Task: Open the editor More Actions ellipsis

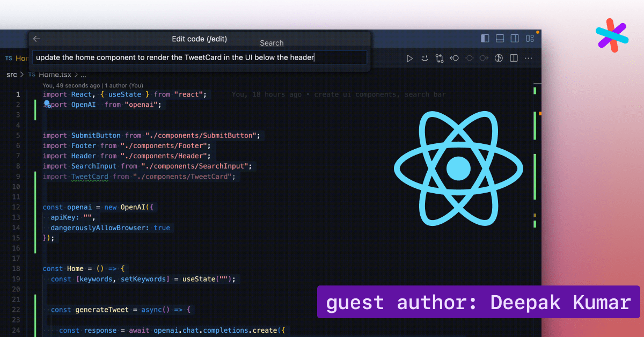Action: tap(528, 58)
